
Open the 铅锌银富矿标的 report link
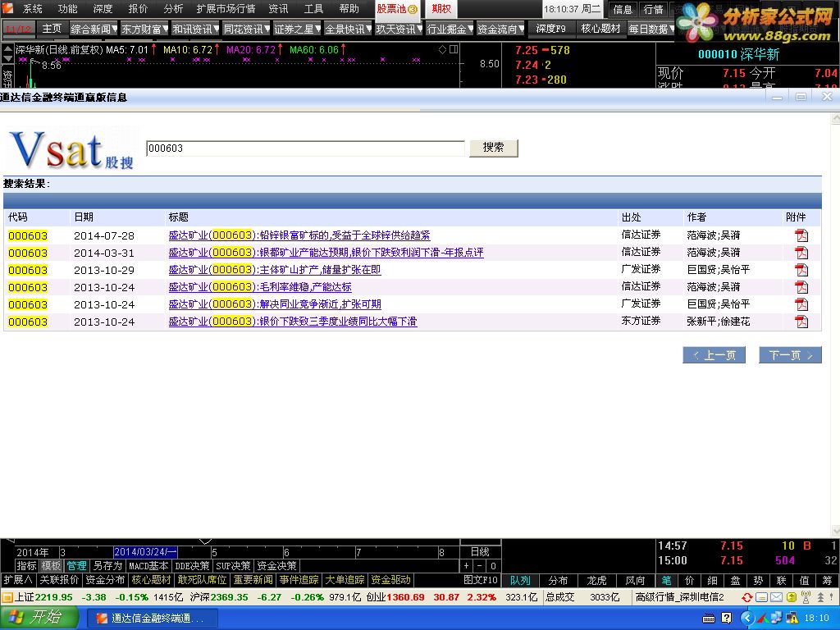point(299,235)
